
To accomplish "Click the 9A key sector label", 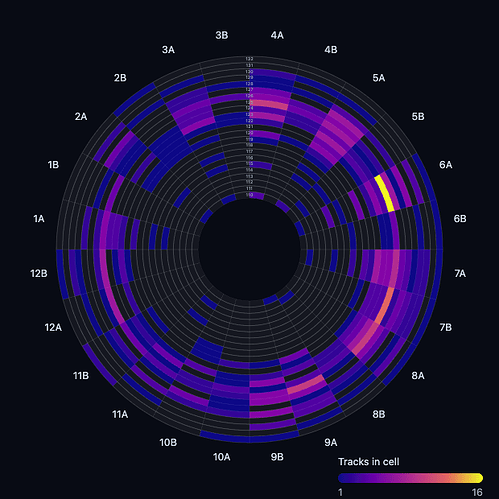I will coord(331,442).
